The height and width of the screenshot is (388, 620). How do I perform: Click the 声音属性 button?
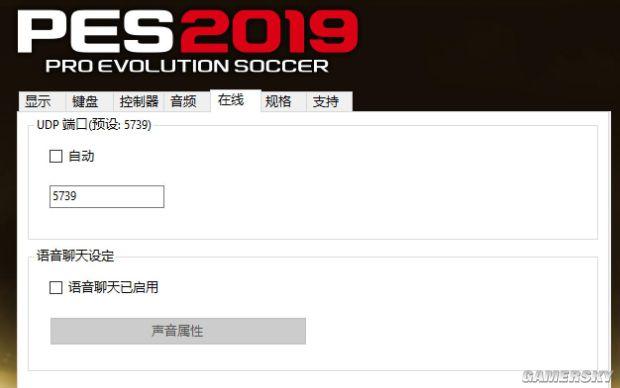tap(178, 331)
